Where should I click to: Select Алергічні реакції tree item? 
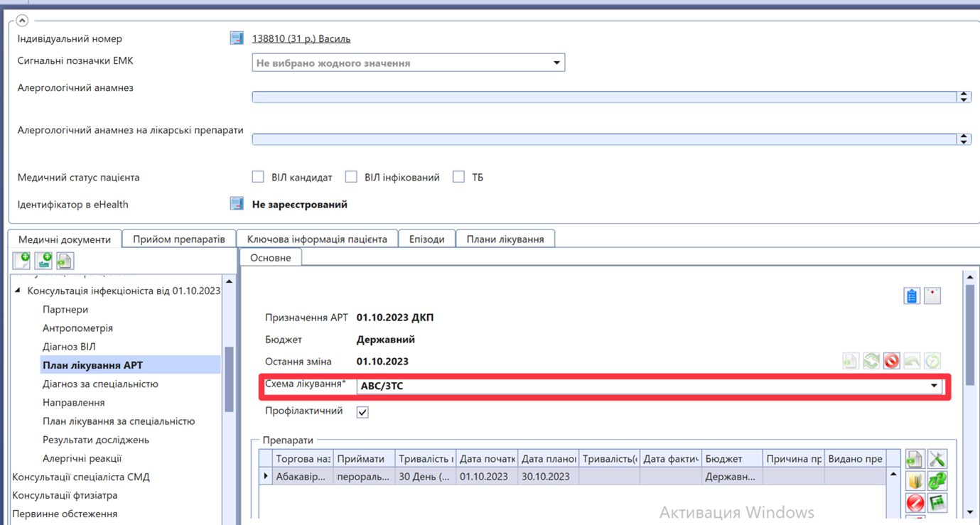pyautogui.click(x=82, y=458)
